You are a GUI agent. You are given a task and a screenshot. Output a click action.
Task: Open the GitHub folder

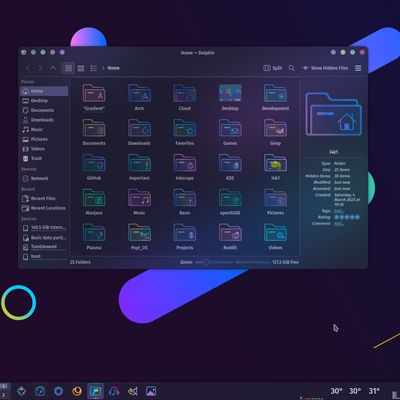coord(94,167)
